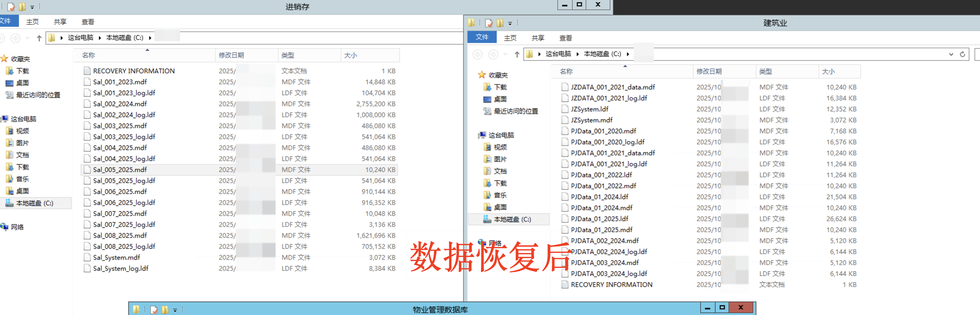Open 最近访问的位置 in 建筑业 sidebar
This screenshot has width=980, height=315.
[x=515, y=111]
